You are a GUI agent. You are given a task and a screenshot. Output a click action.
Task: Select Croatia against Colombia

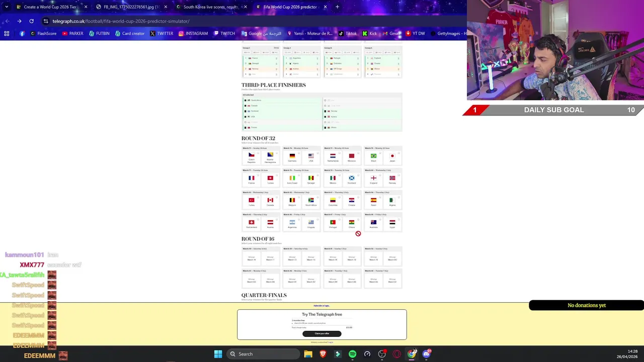click(x=352, y=202)
